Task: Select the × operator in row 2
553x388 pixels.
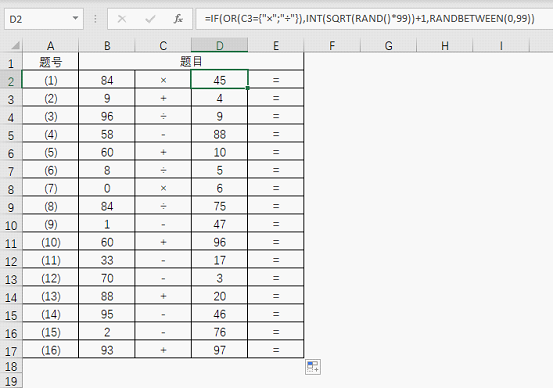Action: [163, 80]
